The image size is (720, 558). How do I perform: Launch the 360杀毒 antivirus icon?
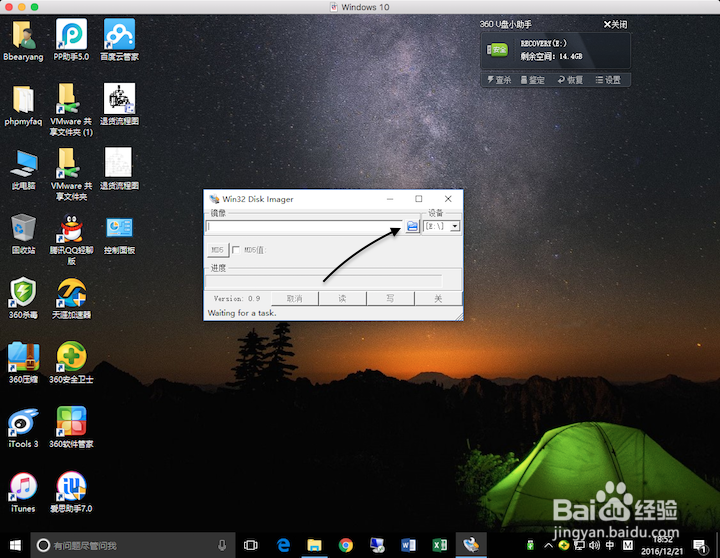pyautogui.click(x=23, y=299)
